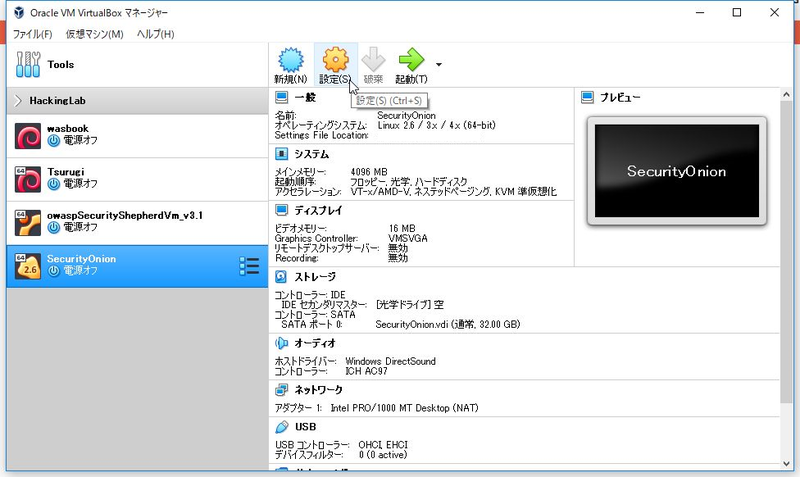Image resolution: width=800 pixels, height=477 pixels.
Task: Click the wasbook power-off status icon
Action: (54, 140)
